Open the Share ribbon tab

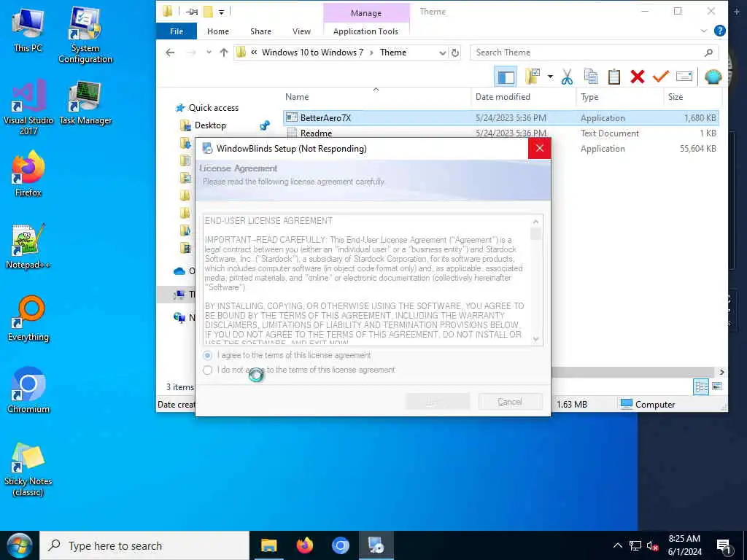(x=260, y=31)
